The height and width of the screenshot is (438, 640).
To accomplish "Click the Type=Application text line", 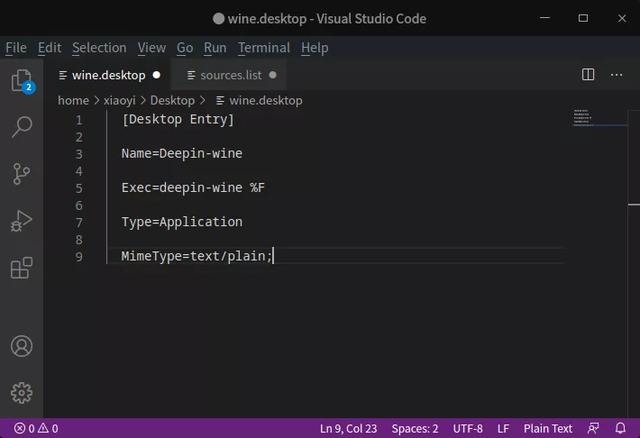I will coord(182,222).
